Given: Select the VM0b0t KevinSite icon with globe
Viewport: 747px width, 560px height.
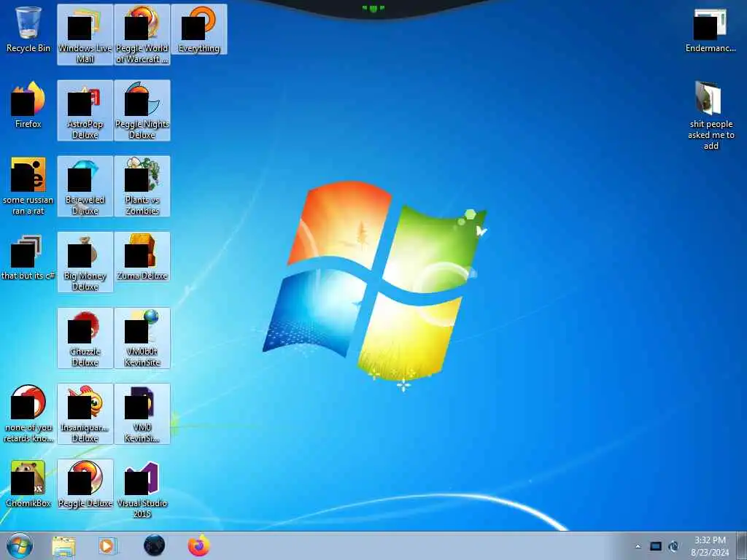Looking at the screenshot, I should coord(142,338).
